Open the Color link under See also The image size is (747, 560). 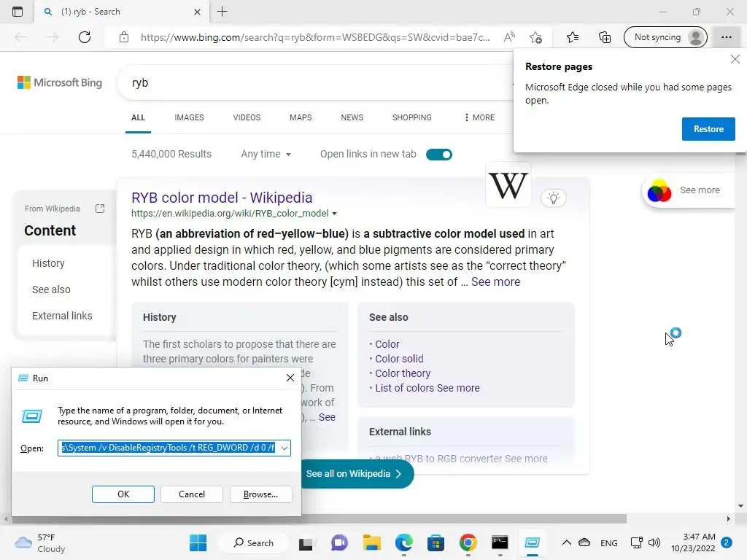tap(387, 344)
